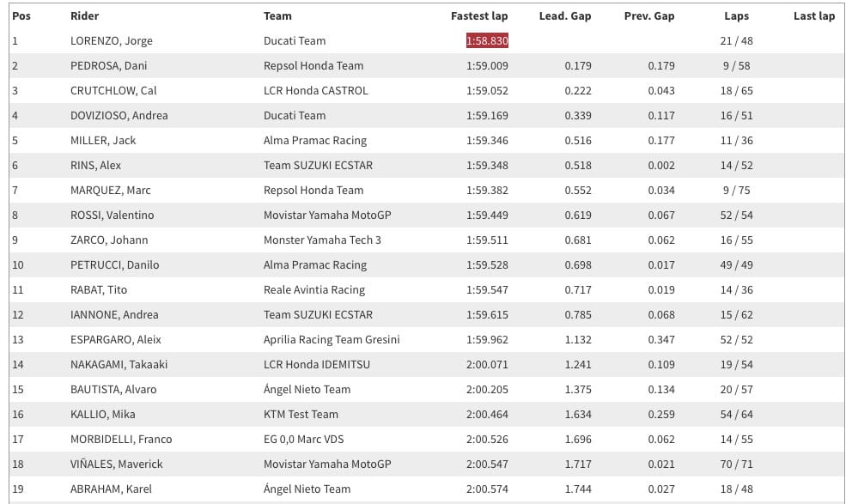Click the Fastest lap column header
This screenshot has height=504, width=852.
click(x=479, y=16)
